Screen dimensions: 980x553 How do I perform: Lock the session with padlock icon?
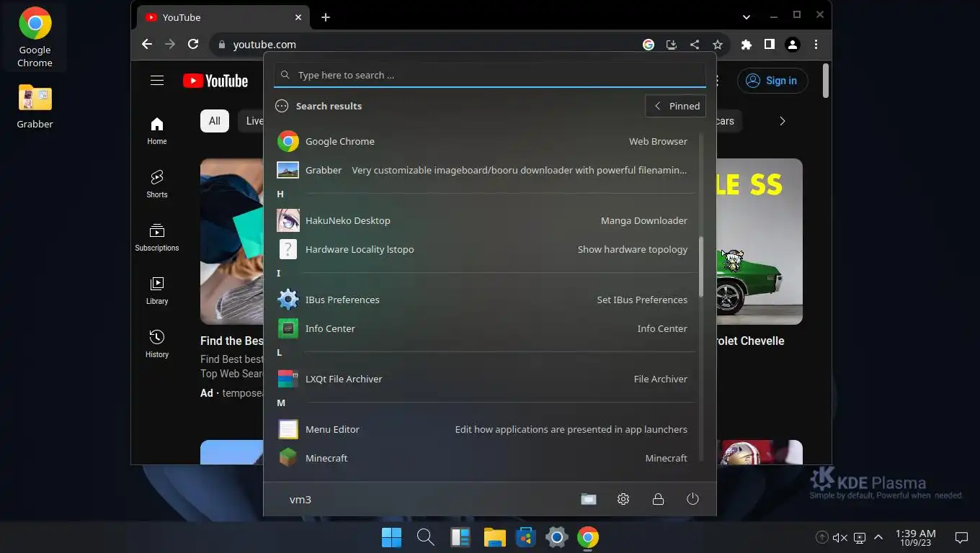click(658, 499)
